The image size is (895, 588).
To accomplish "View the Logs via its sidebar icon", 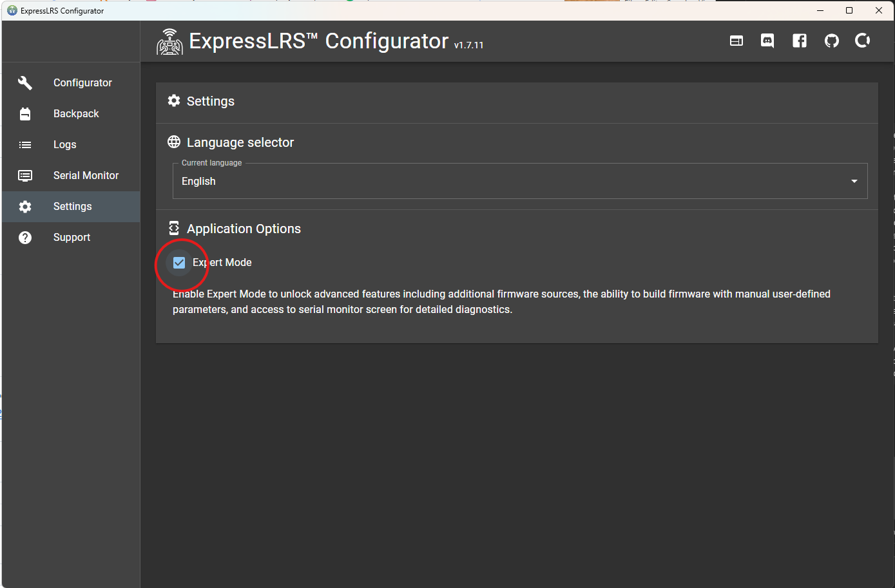I will pos(24,144).
